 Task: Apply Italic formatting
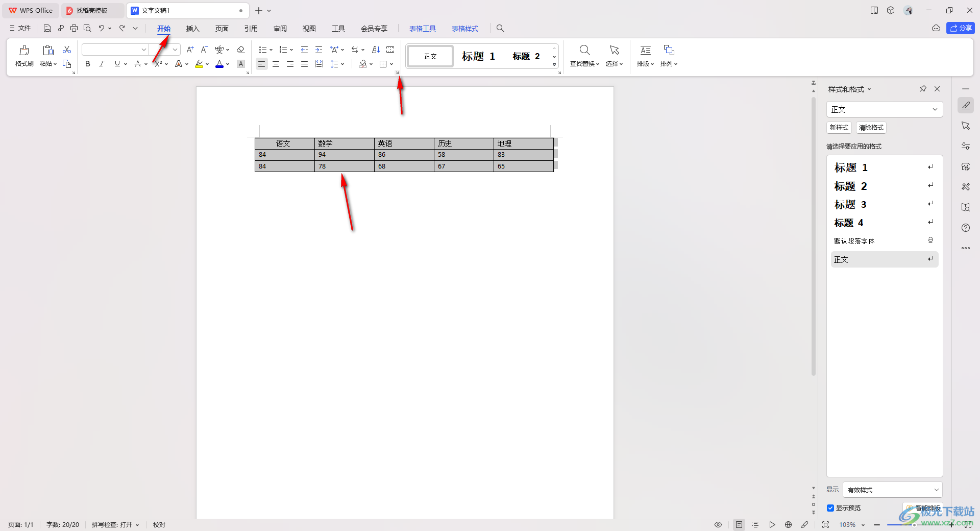[x=102, y=64]
